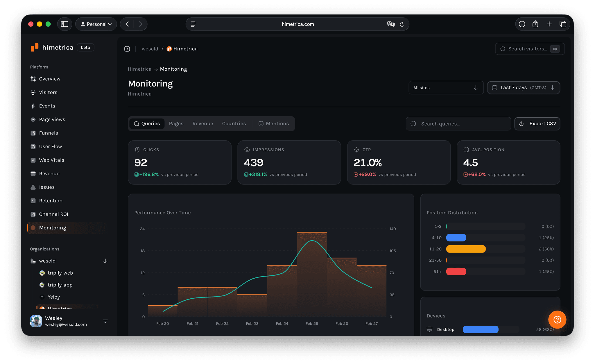
Task: Focus the Search visitors box
Action: tap(530, 49)
